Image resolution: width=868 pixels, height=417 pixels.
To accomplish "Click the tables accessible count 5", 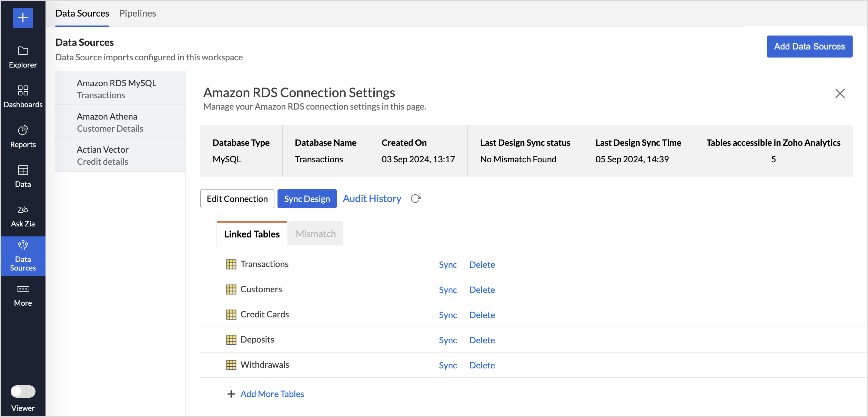I will (x=773, y=159).
